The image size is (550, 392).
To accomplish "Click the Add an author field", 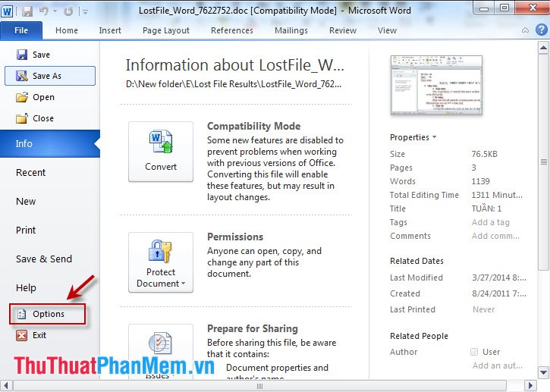I will 497,365.
